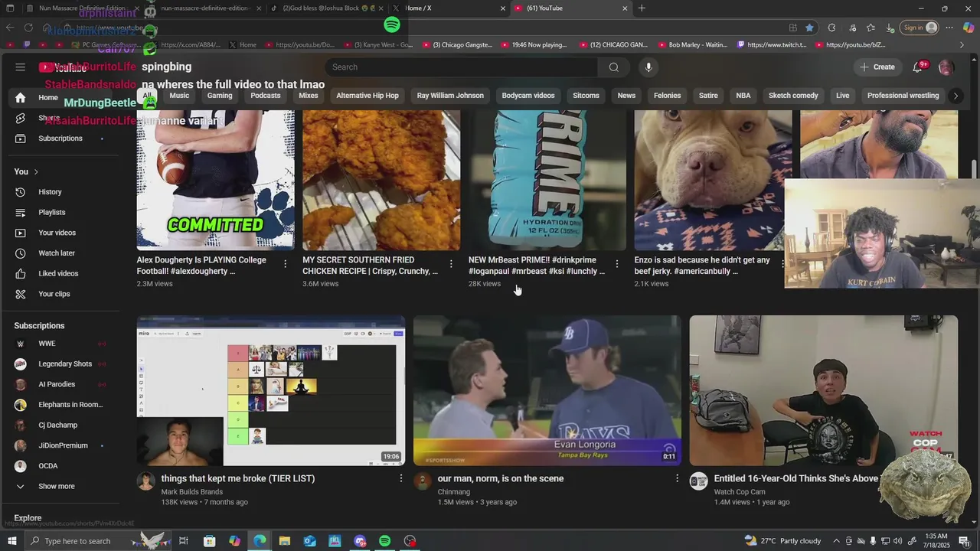Select the Sketch comedy chip
This screenshot has height=551, width=980.
pos(793,96)
